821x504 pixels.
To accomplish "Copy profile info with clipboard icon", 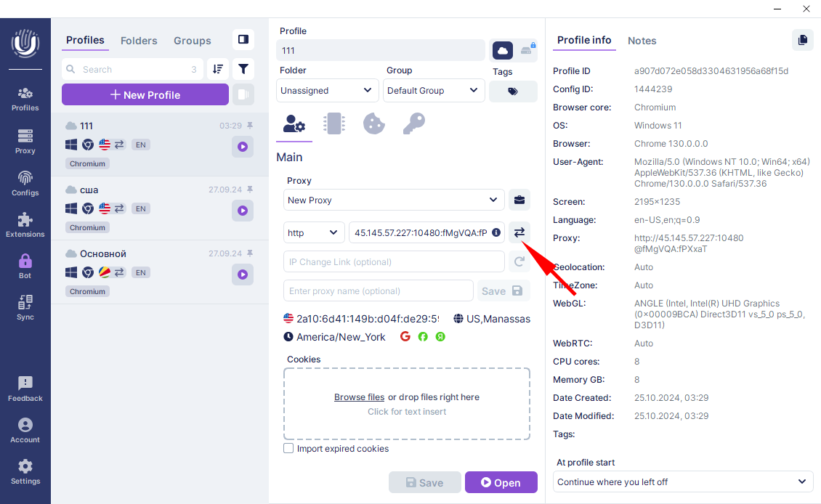I will click(x=802, y=40).
